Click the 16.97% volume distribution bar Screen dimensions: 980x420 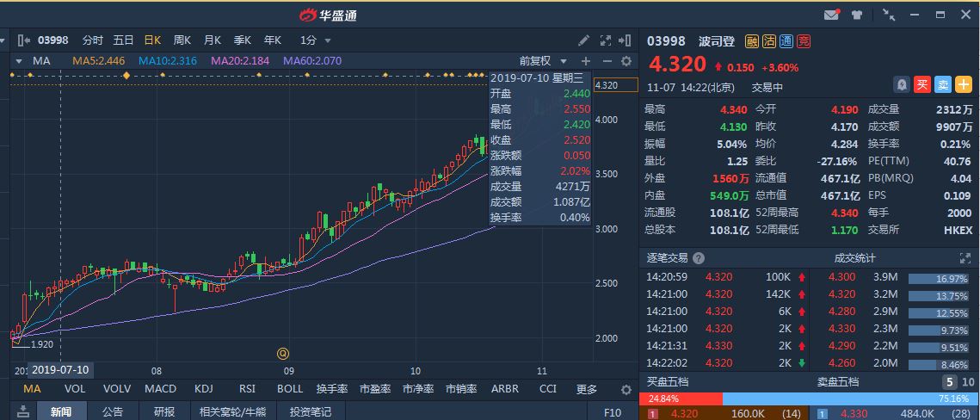tap(938, 278)
